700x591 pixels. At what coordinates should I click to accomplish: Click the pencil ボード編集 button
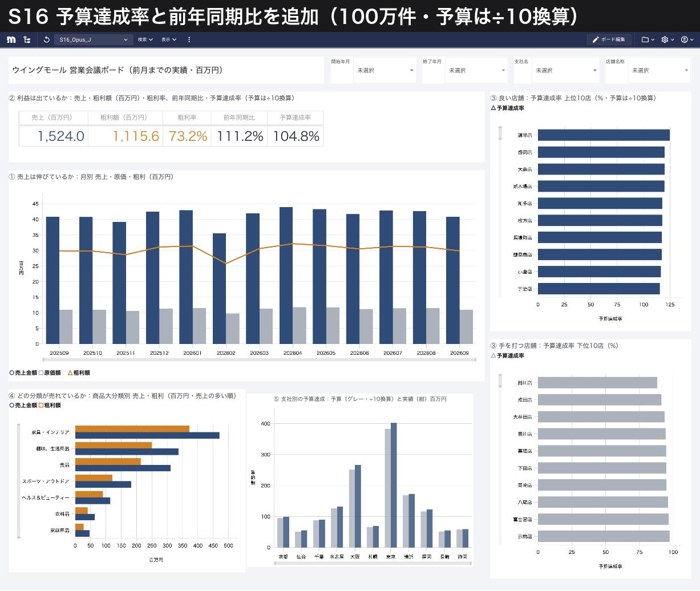point(609,39)
